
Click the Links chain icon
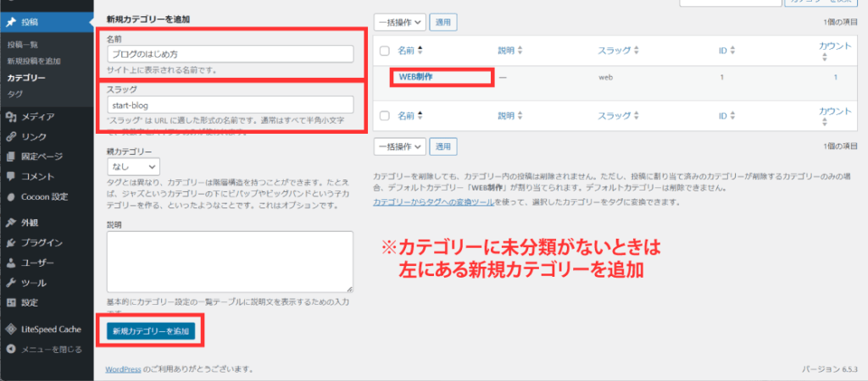[11, 136]
